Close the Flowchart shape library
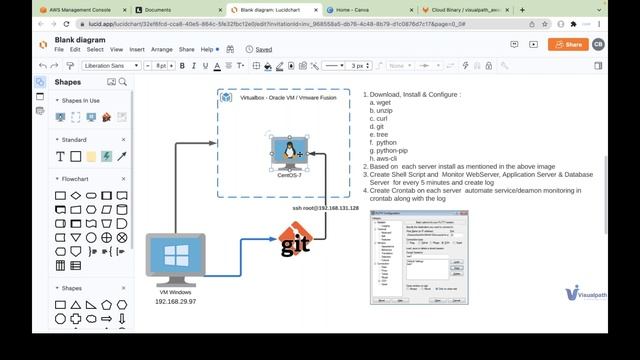640x360 pixels. pos(124,179)
